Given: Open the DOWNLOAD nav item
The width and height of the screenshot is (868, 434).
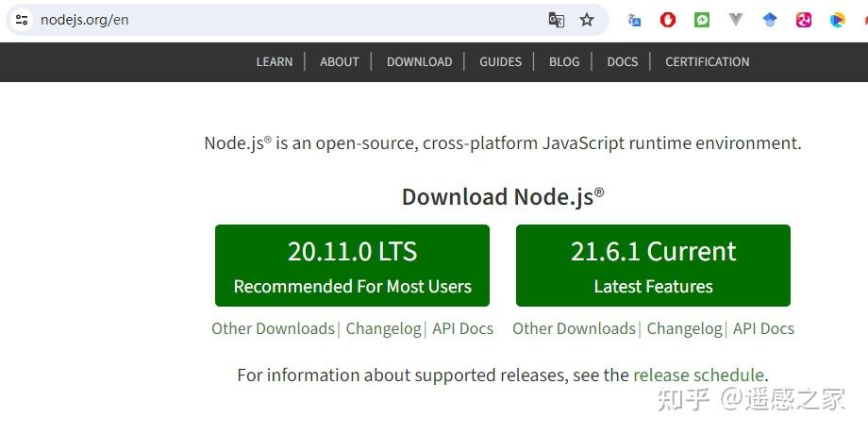Looking at the screenshot, I should [419, 61].
